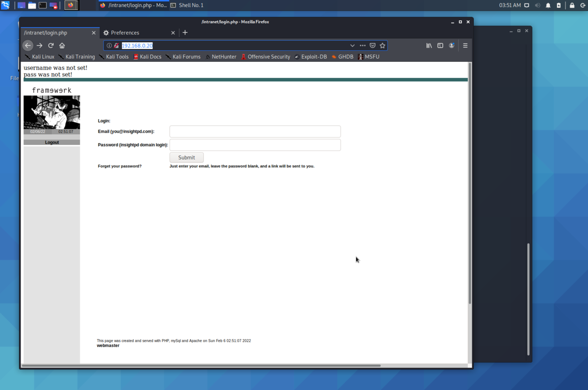Close the /intranet/login.php tab
588x390 pixels.
click(94, 33)
